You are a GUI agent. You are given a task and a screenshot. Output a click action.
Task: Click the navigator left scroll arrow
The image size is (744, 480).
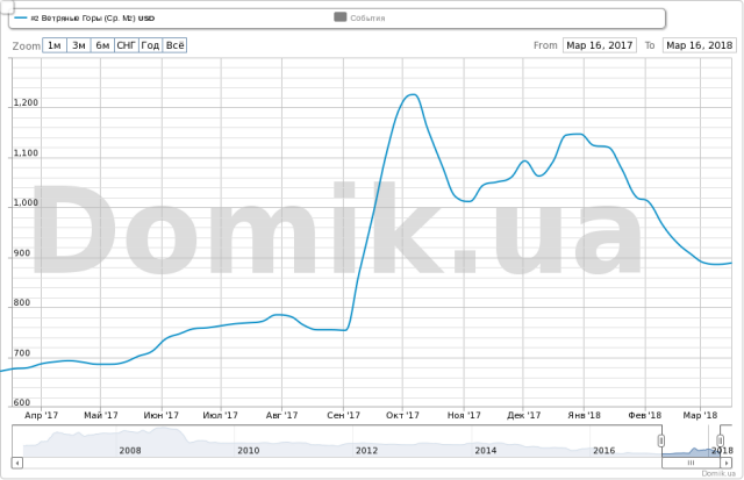click(x=17, y=462)
